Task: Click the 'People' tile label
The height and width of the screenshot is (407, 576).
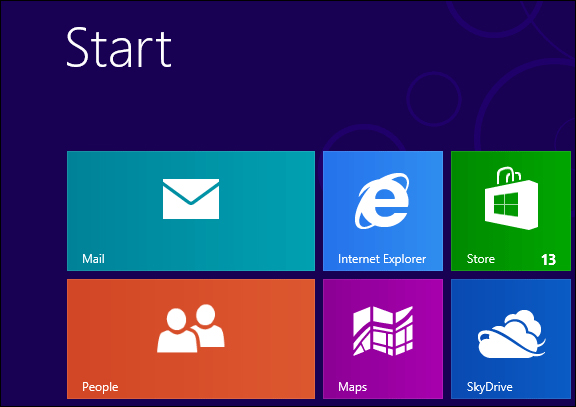Action: [x=100, y=387]
